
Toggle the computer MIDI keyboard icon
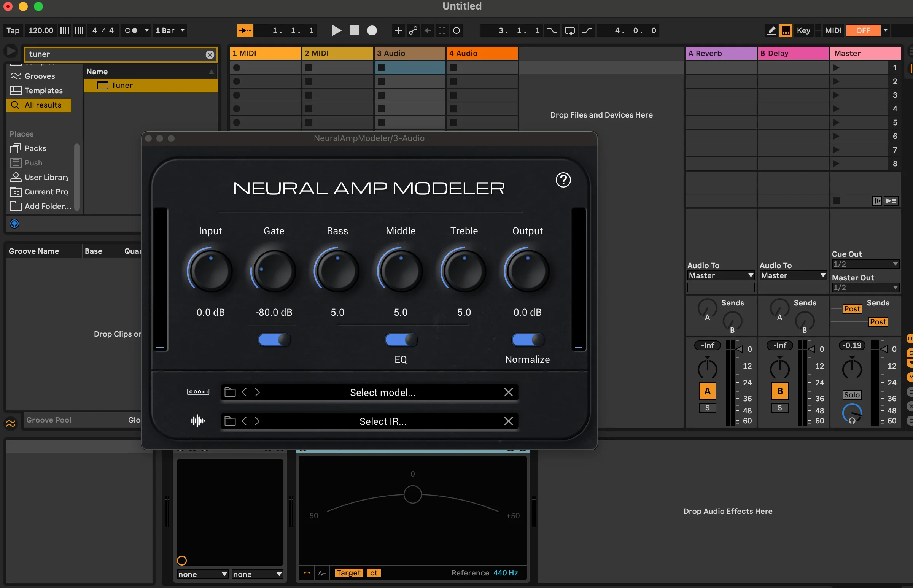[x=786, y=30]
